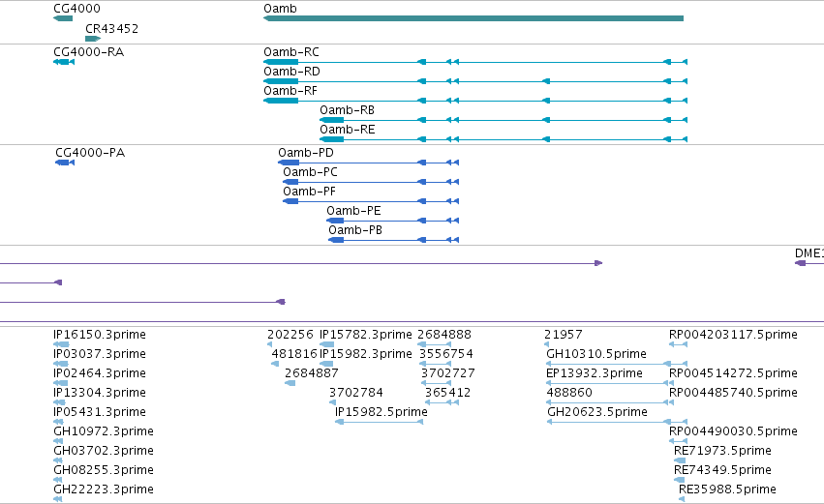This screenshot has width=824, height=504.
Task: Click the IP05431.3prime label
Action: (100, 412)
